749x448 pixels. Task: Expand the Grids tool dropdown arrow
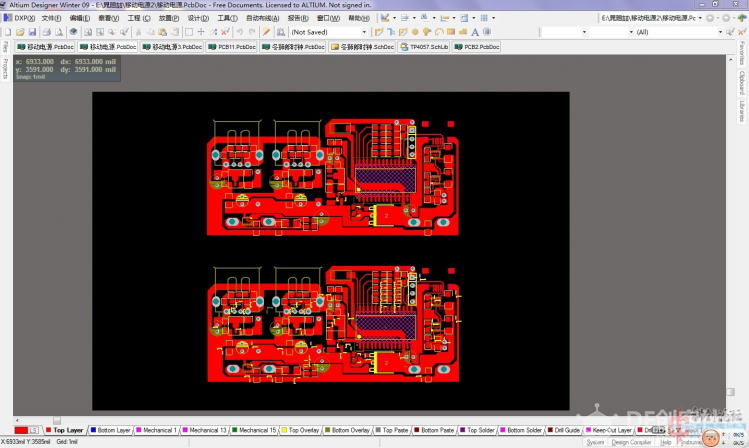point(493,18)
